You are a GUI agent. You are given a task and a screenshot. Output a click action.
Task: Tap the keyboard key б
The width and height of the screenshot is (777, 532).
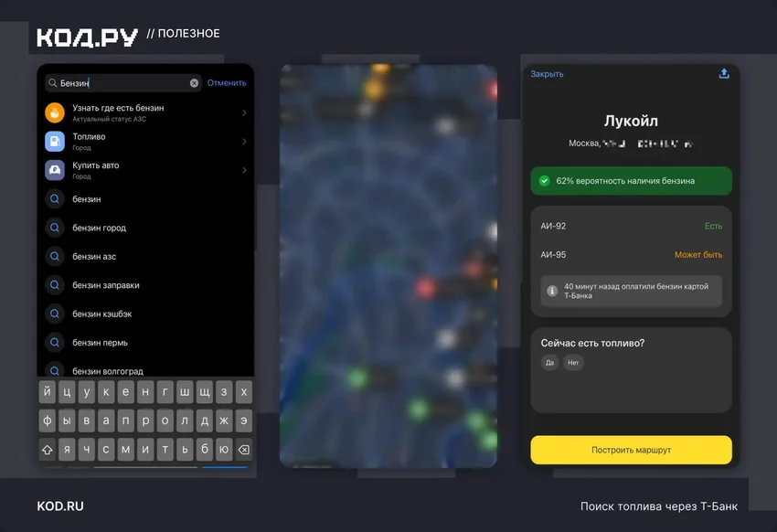click(204, 450)
